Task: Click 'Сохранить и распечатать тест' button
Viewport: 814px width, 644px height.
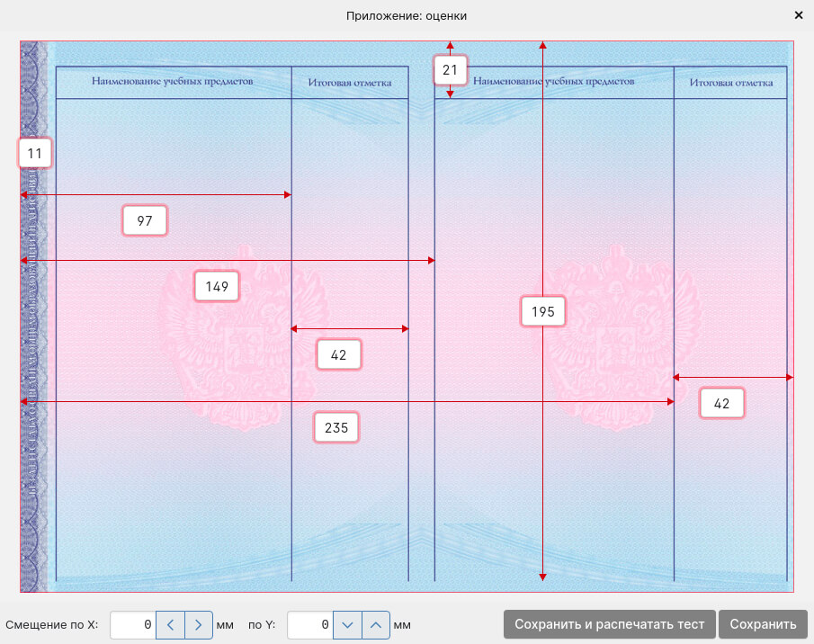Action: click(x=610, y=624)
